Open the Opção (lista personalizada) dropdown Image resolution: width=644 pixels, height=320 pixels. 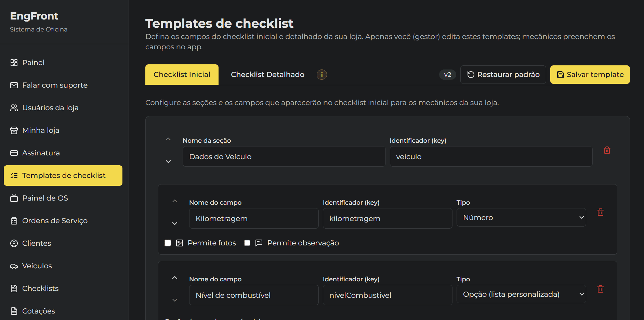(x=521, y=294)
